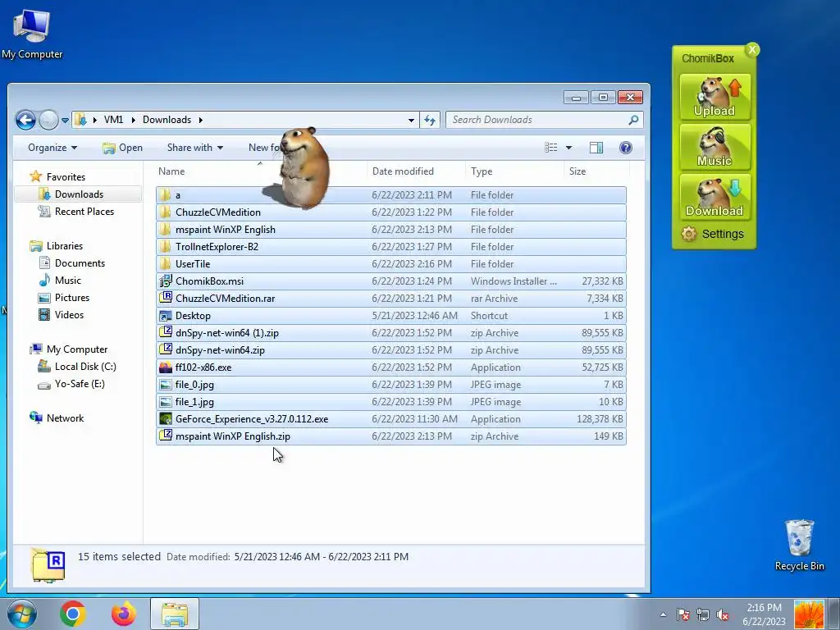Select the file_0.jpg image icon

click(x=166, y=384)
